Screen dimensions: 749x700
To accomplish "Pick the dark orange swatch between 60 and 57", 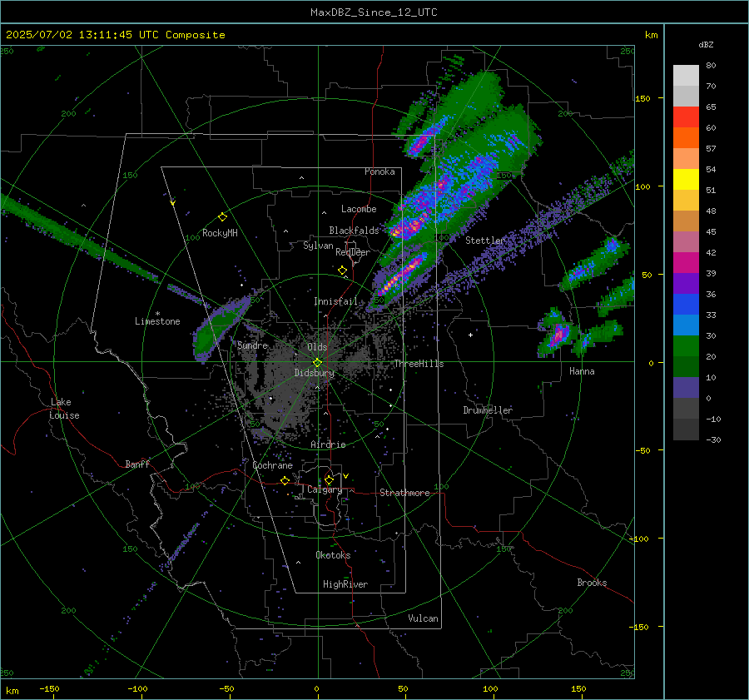I will (686, 138).
